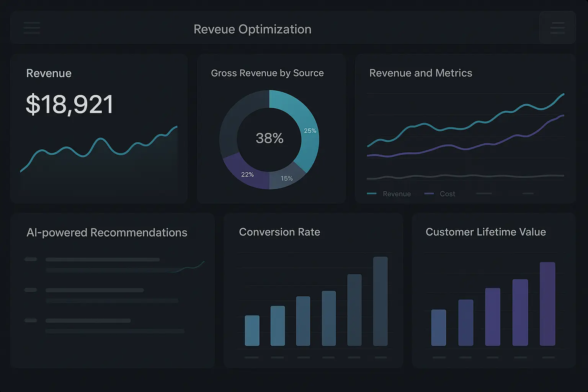
Task: Click the Revenue and Metrics card heading
Action: tap(420, 73)
